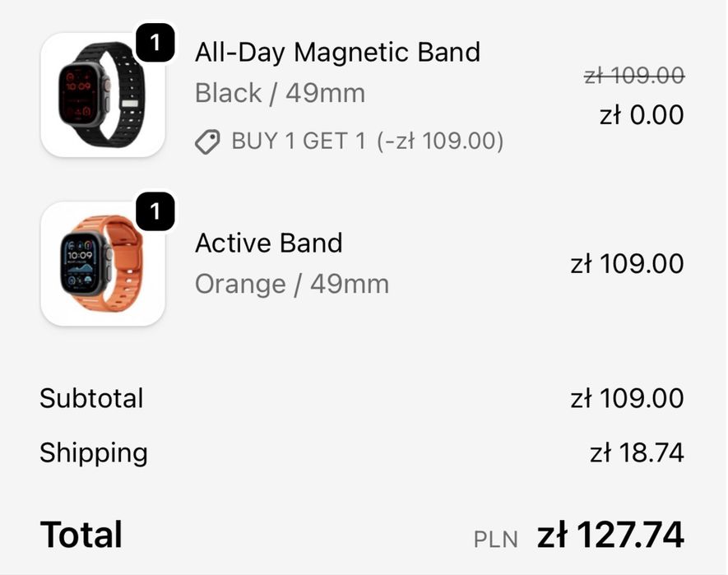Click the orange Active Band product thumbnail

[x=101, y=265]
